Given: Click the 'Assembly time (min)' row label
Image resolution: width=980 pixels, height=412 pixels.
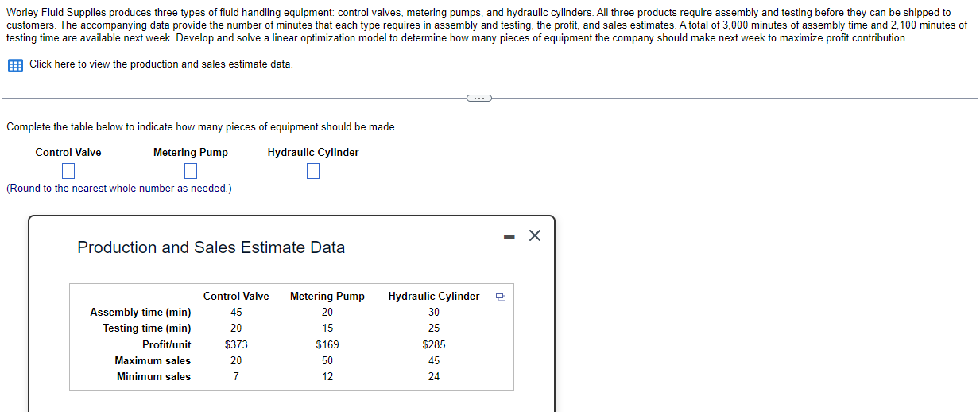Looking at the screenshot, I should [x=141, y=313].
